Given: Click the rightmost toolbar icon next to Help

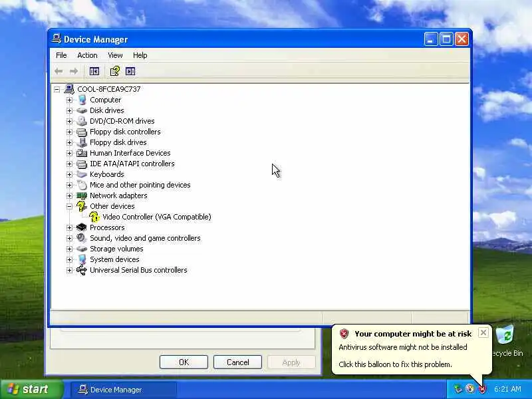Looking at the screenshot, I should coord(130,71).
